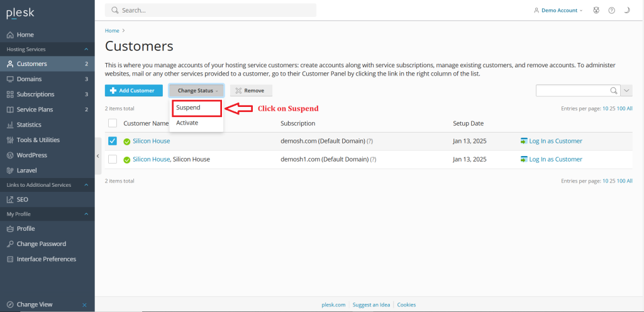Click the Subscriptions grid icon

(10, 94)
